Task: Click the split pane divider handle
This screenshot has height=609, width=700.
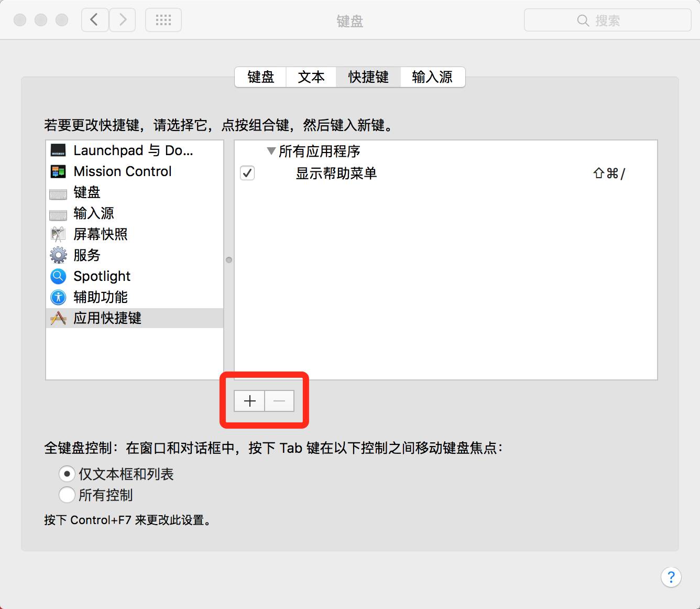Action: coord(229,260)
